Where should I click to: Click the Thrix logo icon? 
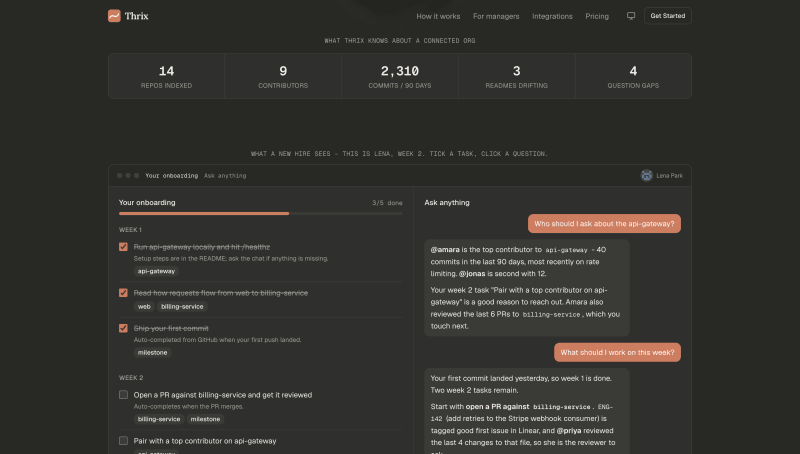pos(114,16)
